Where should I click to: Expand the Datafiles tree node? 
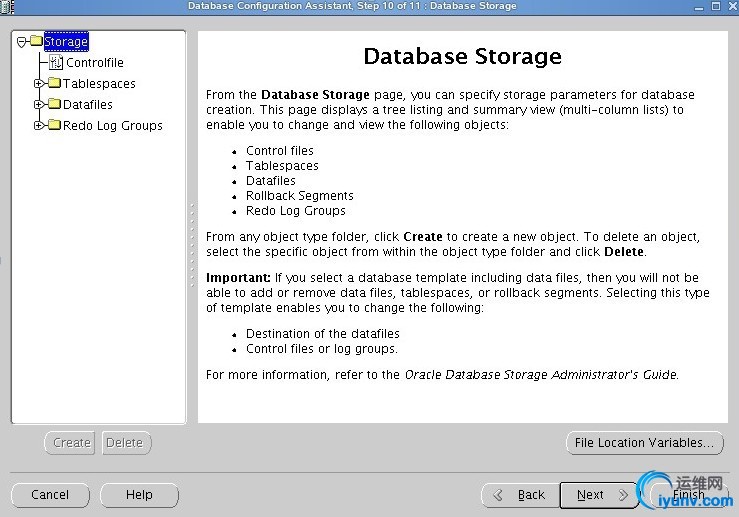coord(39,104)
